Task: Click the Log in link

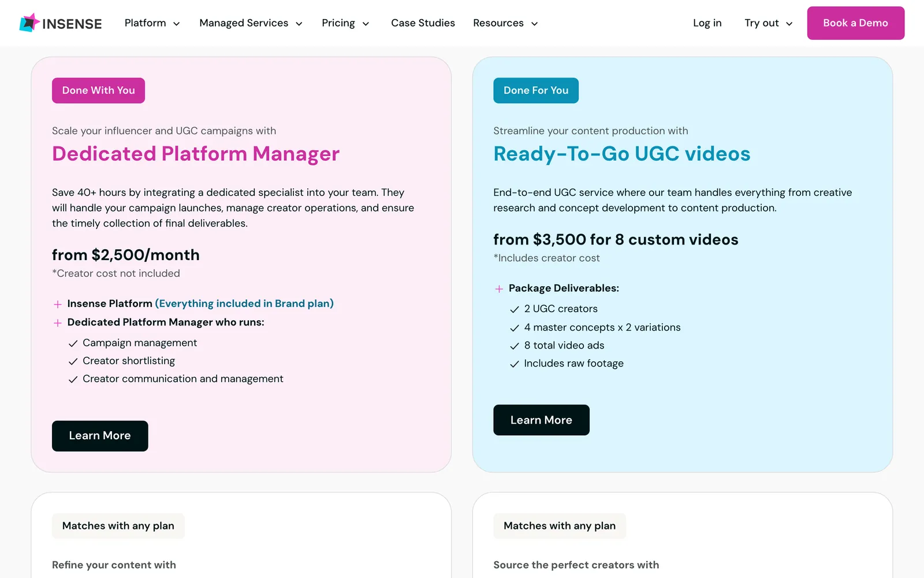Action: (707, 23)
